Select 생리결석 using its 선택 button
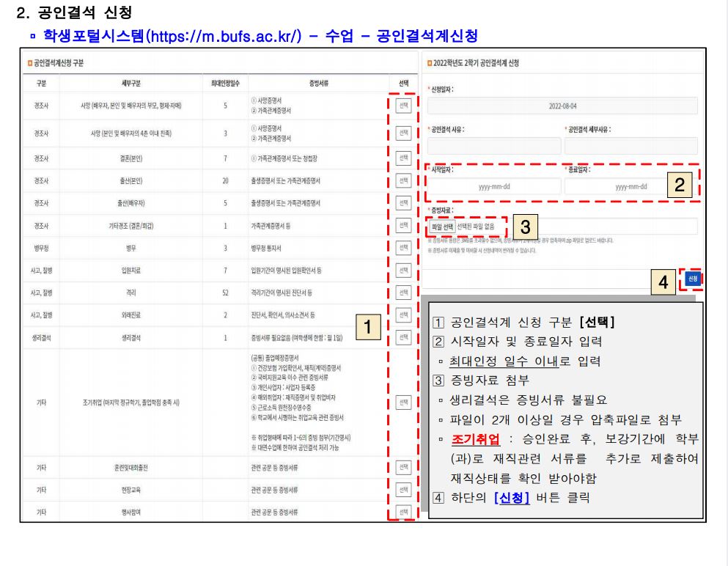The image size is (728, 566). [402, 337]
